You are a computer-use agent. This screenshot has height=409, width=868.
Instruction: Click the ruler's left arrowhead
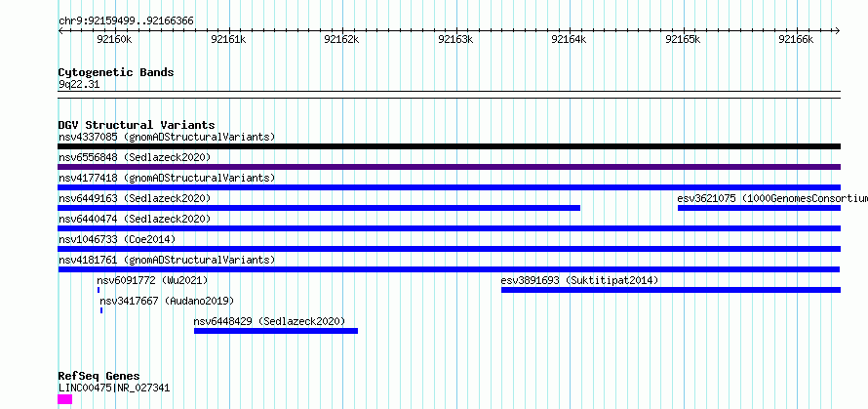click(60, 30)
